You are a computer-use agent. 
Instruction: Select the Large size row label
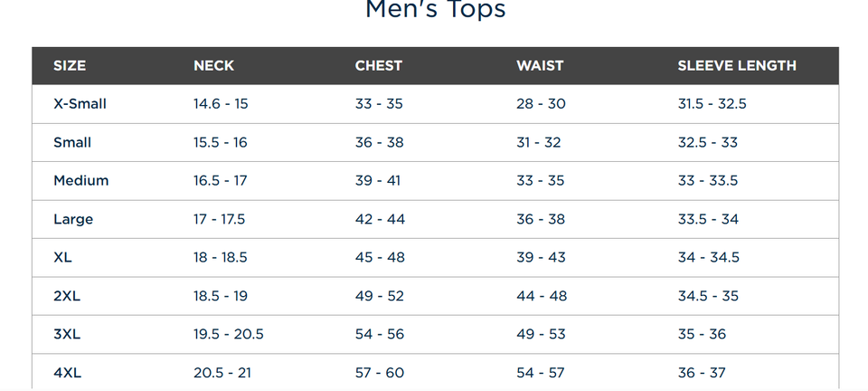tap(73, 220)
